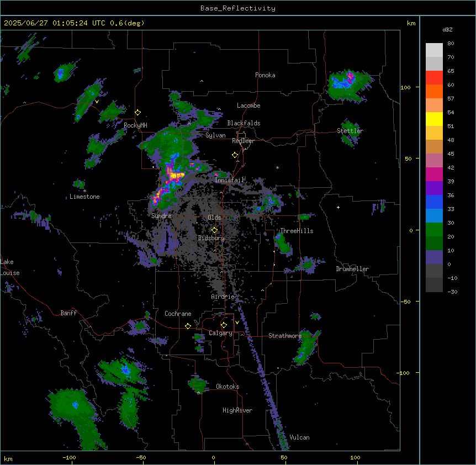
Task: Click the Sundre city label
Action: point(161,216)
